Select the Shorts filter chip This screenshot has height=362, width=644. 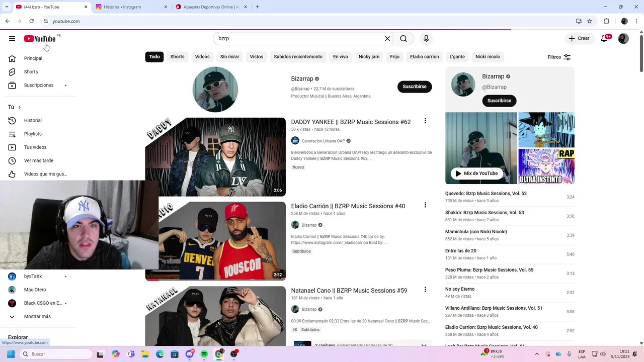[x=177, y=57]
